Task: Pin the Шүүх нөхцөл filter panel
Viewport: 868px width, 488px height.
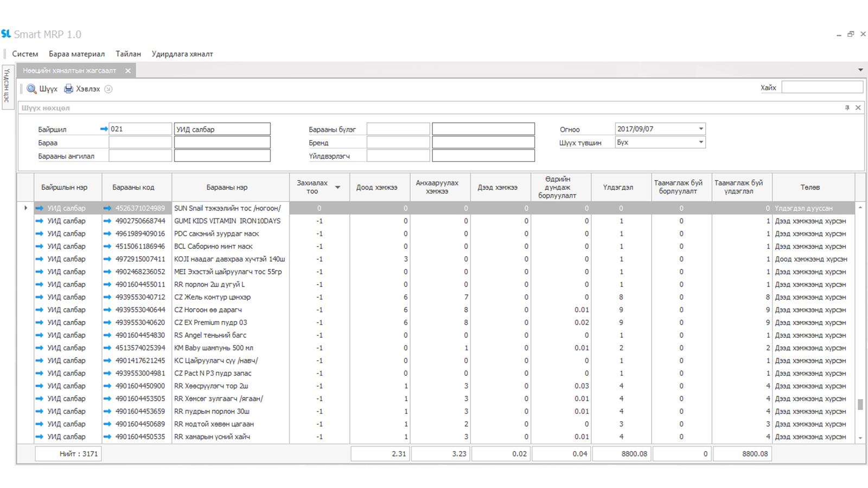Action: (x=847, y=108)
